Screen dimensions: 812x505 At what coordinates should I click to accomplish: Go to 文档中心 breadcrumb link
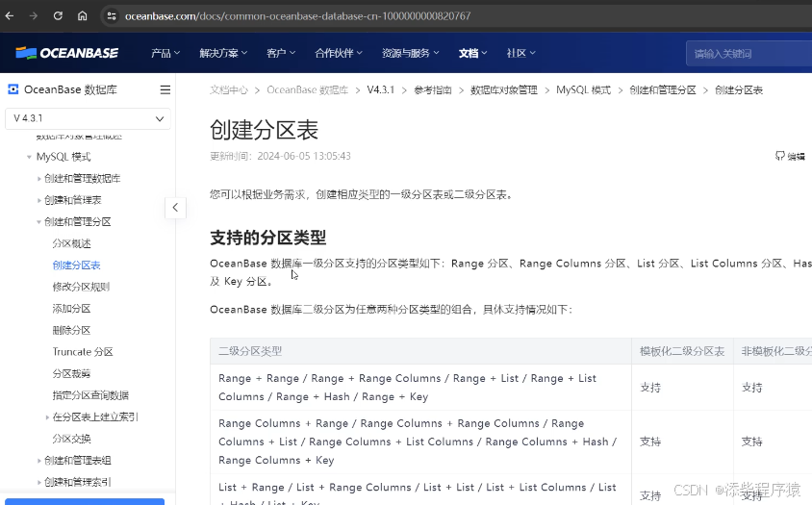pos(229,90)
